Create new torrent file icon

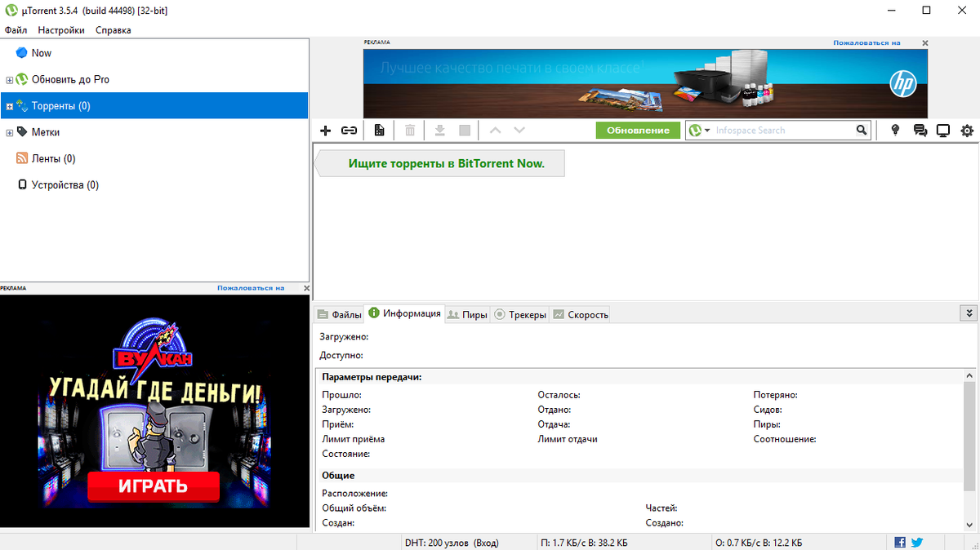point(379,131)
